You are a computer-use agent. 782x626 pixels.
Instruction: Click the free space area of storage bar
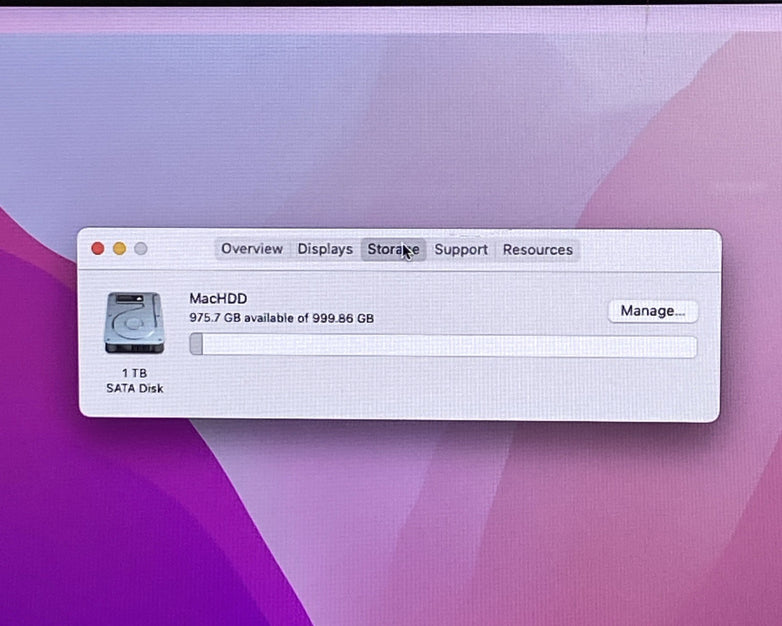[x=450, y=346]
